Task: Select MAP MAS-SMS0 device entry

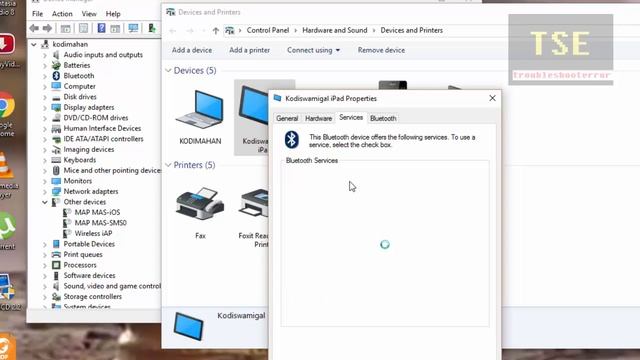Action: (100, 223)
